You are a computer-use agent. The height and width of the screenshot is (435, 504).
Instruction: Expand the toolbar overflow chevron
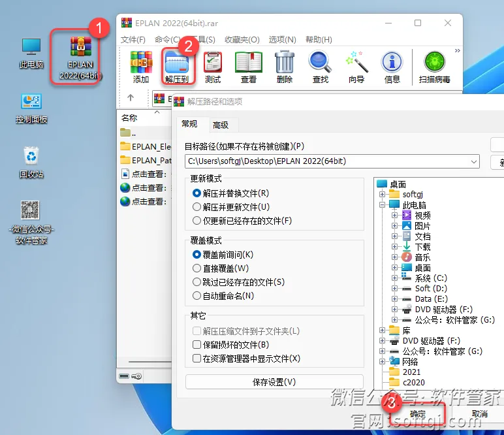click(458, 51)
